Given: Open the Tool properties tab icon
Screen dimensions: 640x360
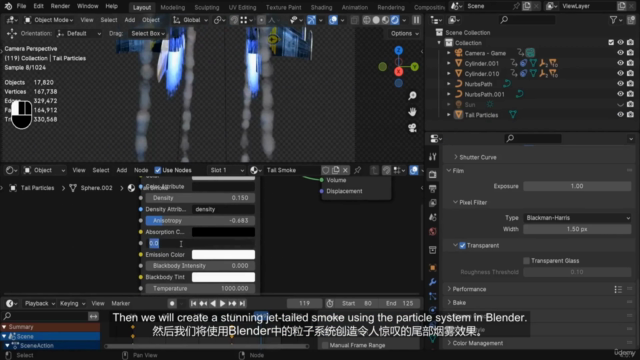Looking at the screenshot, I should coord(433,157).
